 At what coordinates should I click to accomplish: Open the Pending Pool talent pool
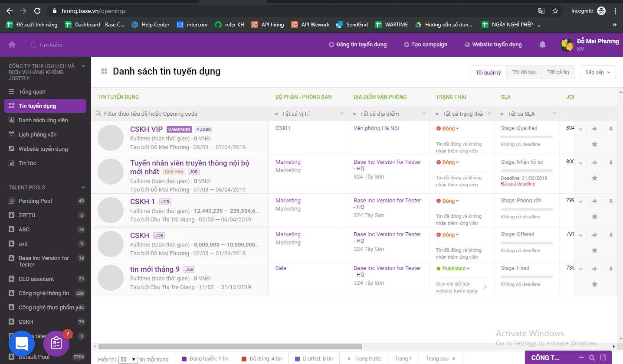click(x=45, y=201)
